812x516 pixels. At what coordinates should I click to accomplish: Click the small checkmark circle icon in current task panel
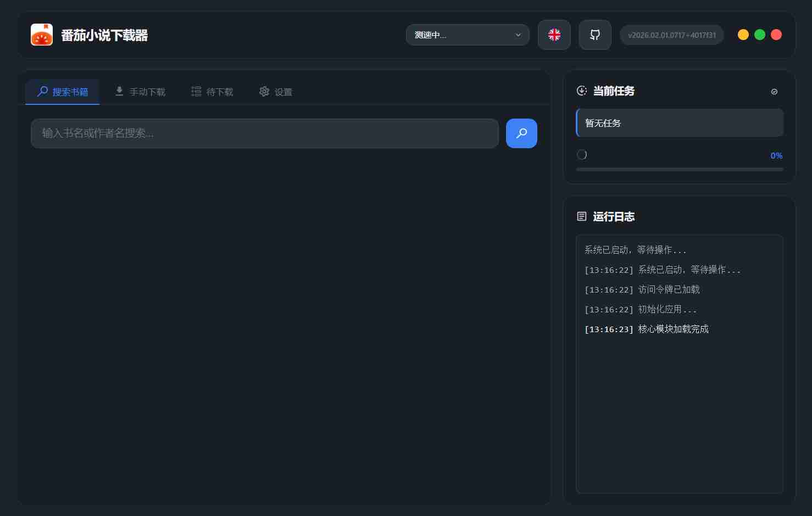[x=774, y=92]
